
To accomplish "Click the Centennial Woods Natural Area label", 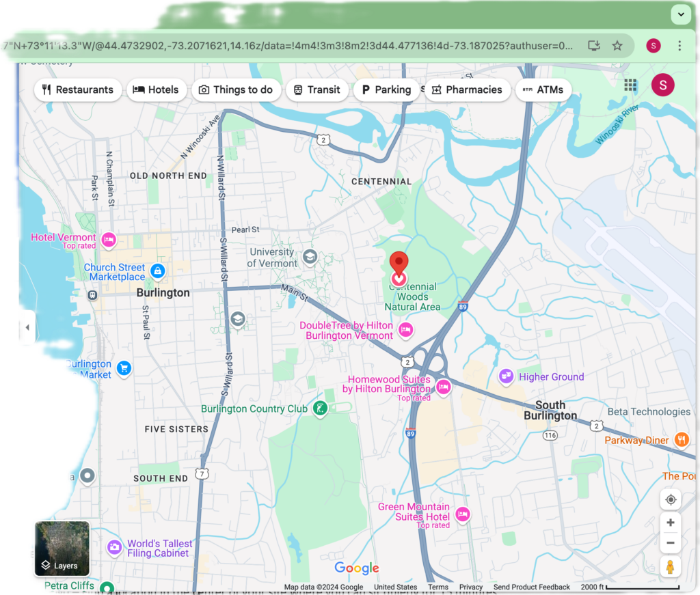I will 412,296.
